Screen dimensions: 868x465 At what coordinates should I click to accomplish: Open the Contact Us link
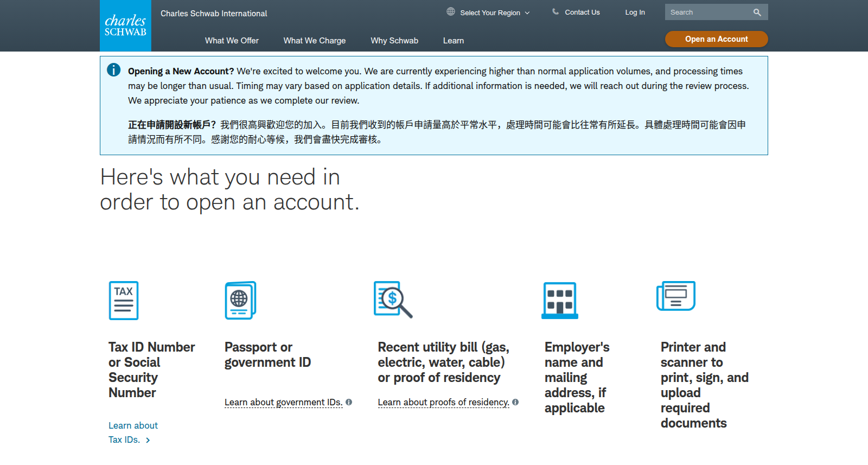pos(582,12)
